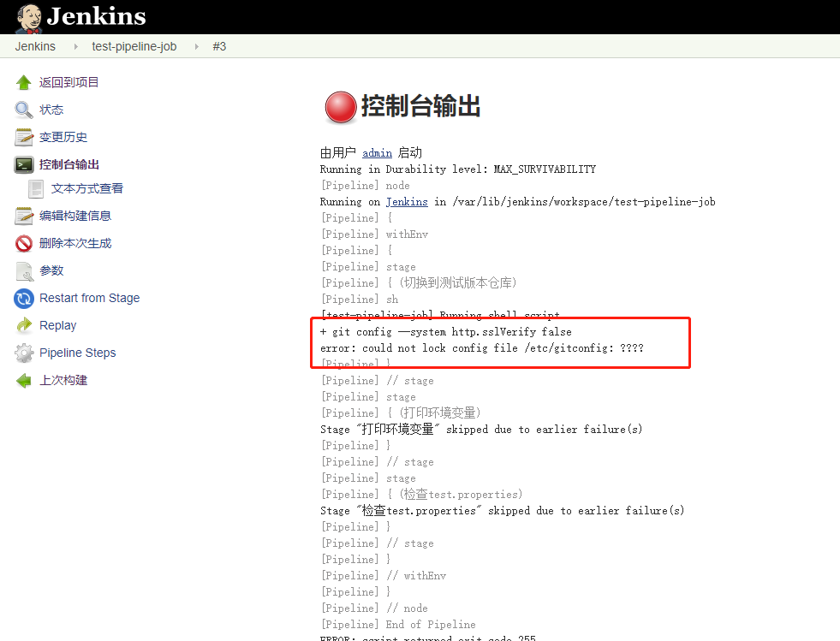Click the terminal console output icon
Image resolution: width=840 pixels, height=641 pixels.
[x=24, y=164]
